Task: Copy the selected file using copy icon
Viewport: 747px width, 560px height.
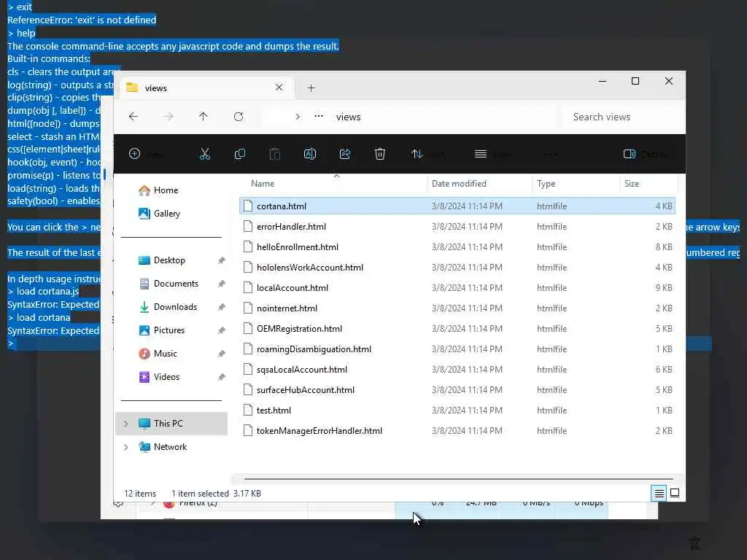Action: tap(239, 154)
